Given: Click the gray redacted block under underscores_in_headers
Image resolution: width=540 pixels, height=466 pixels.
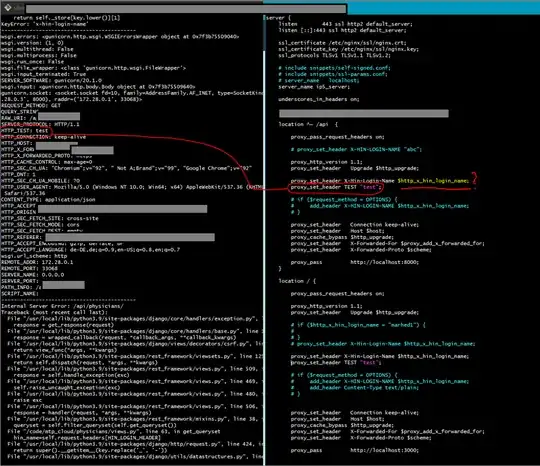Looking at the screenshot, I should pyautogui.click(x=364, y=113).
